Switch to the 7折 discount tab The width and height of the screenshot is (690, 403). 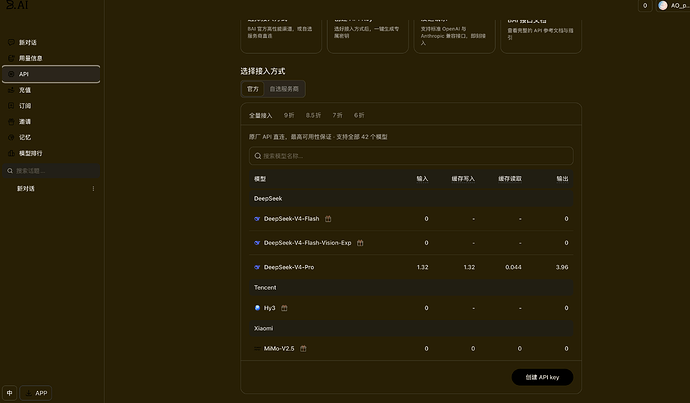click(338, 115)
